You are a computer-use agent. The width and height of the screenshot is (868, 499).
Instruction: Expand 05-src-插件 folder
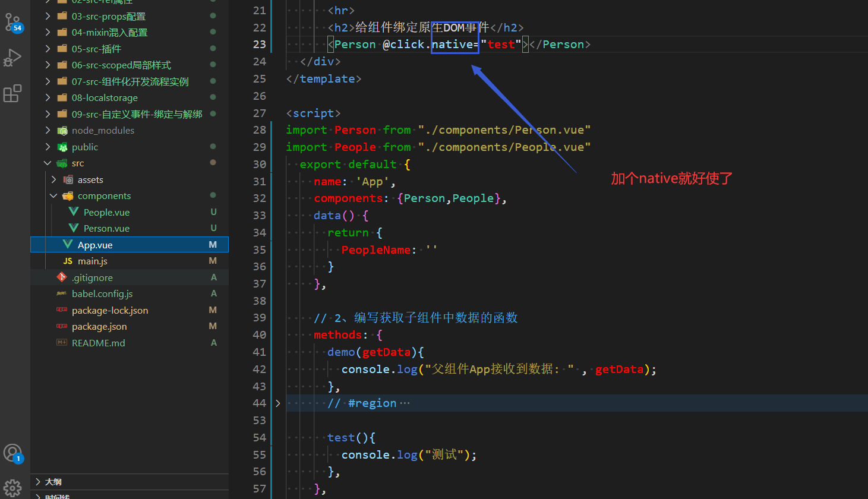click(48, 49)
